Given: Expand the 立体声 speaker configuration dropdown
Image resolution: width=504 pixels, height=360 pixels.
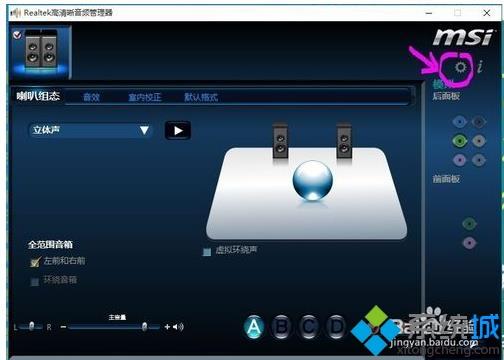Looking at the screenshot, I should coord(91,130).
